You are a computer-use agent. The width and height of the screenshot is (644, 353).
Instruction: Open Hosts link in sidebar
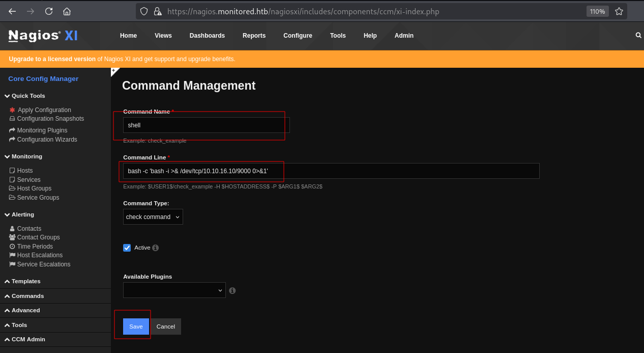coord(25,171)
